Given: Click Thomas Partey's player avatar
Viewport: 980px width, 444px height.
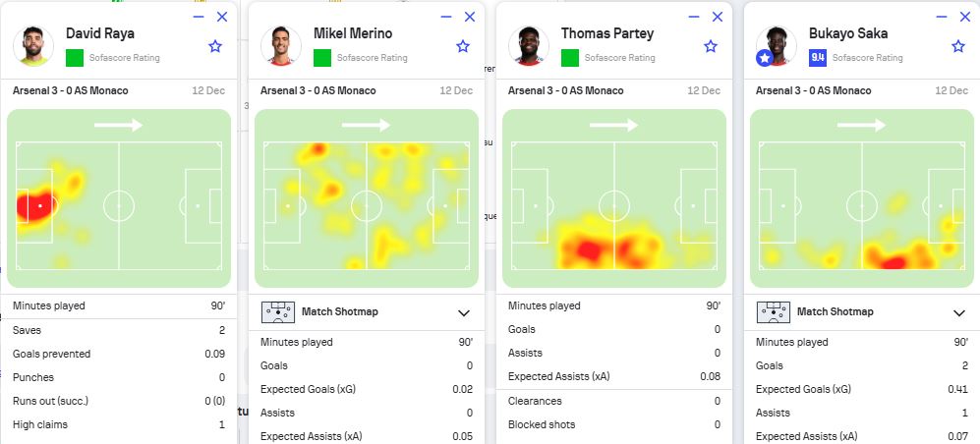Looking at the screenshot, I should 529,45.
